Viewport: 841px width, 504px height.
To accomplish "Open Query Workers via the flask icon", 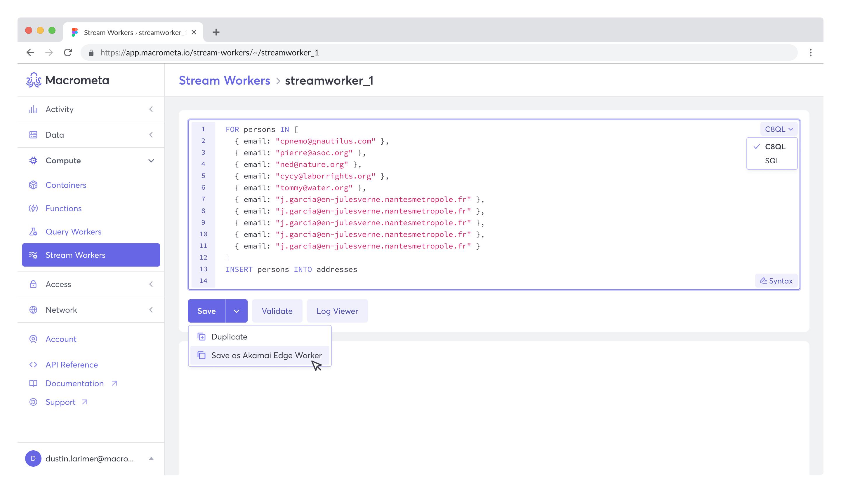I will (x=33, y=232).
